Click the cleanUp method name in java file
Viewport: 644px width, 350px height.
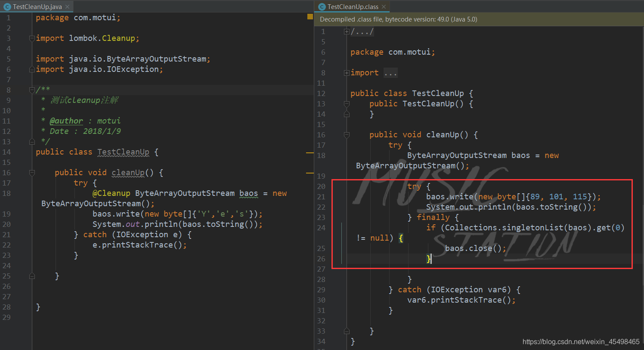[x=128, y=173]
